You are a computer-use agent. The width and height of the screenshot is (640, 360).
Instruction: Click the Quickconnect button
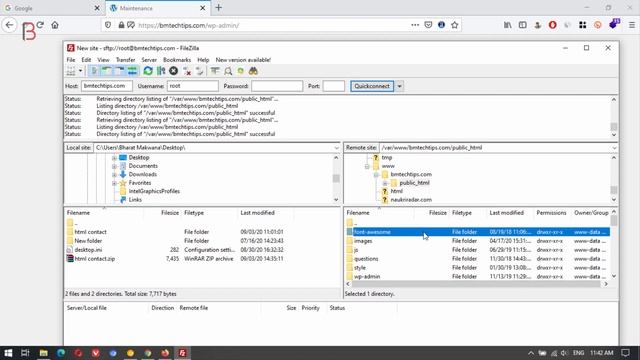pyautogui.click(x=372, y=86)
